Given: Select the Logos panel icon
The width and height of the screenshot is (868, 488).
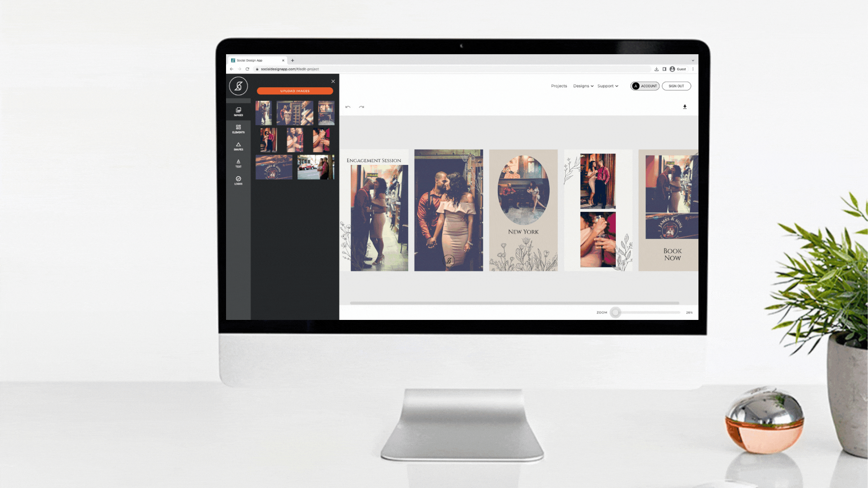Looking at the screenshot, I should click(237, 180).
